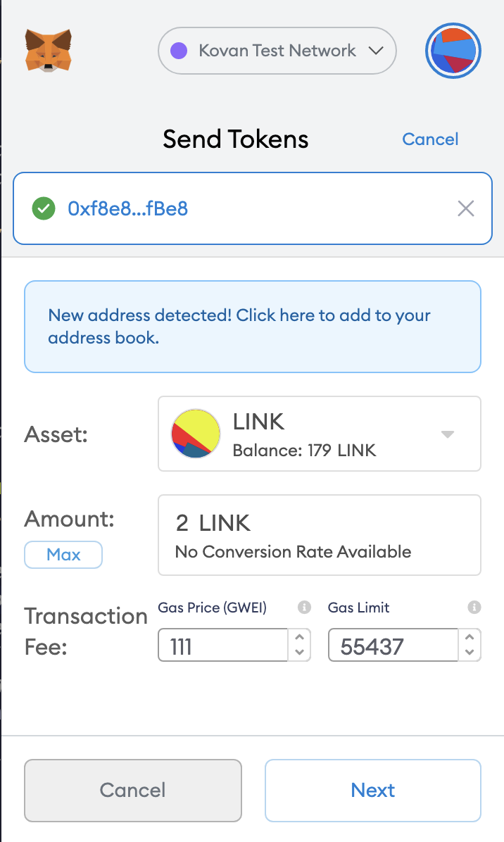Increase Gas Limit with up arrow
504x842 pixels.
[470, 637]
